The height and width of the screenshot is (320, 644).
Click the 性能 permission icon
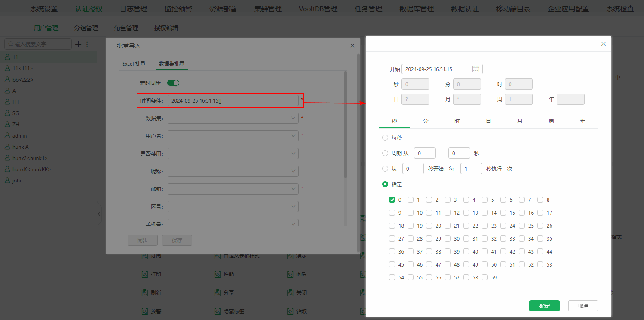coord(218,274)
